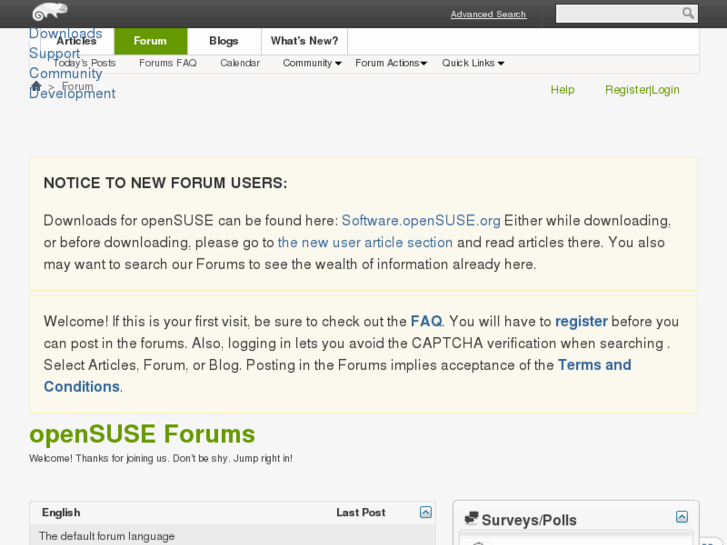
Task: Switch to the Articles tab
Action: tap(77, 41)
